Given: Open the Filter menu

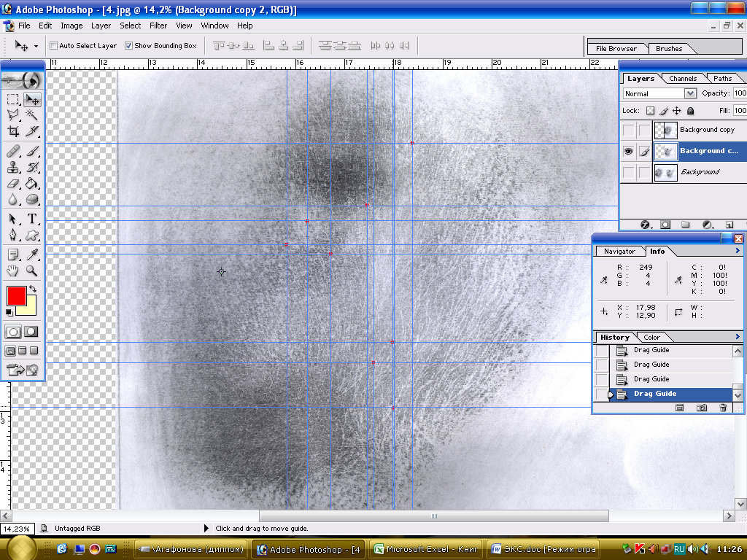Looking at the screenshot, I should [x=158, y=26].
